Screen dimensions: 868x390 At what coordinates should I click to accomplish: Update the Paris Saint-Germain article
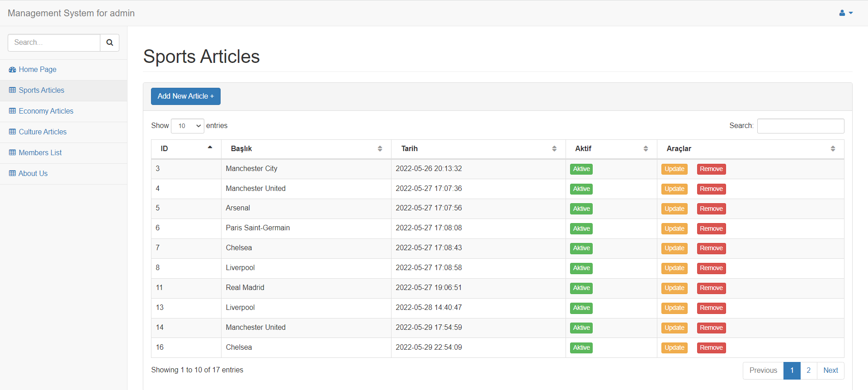tap(675, 229)
